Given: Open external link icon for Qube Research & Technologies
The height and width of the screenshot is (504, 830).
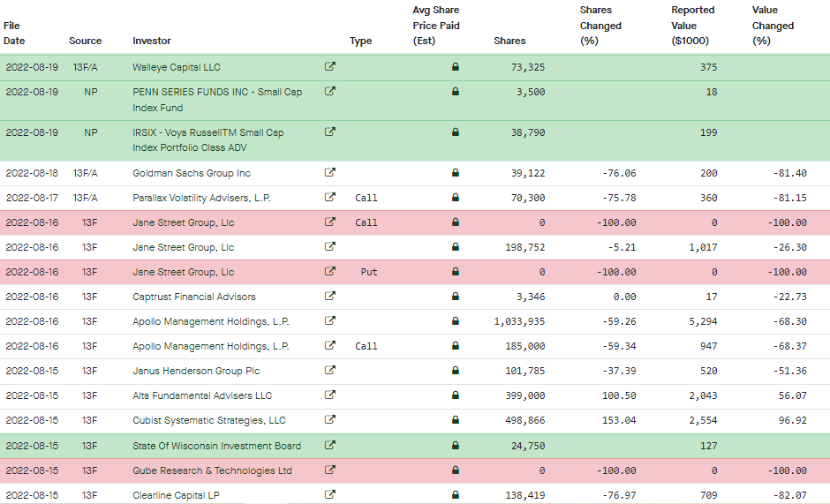Looking at the screenshot, I should [329, 470].
